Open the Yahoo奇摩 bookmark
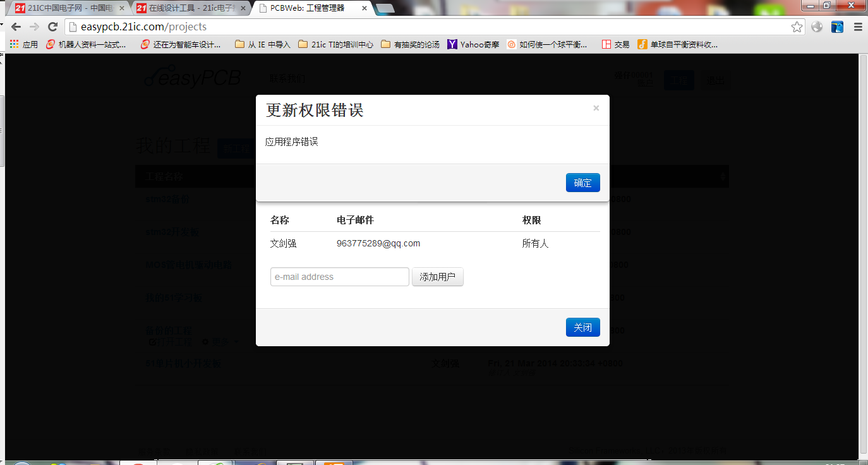 pyautogui.click(x=473, y=45)
